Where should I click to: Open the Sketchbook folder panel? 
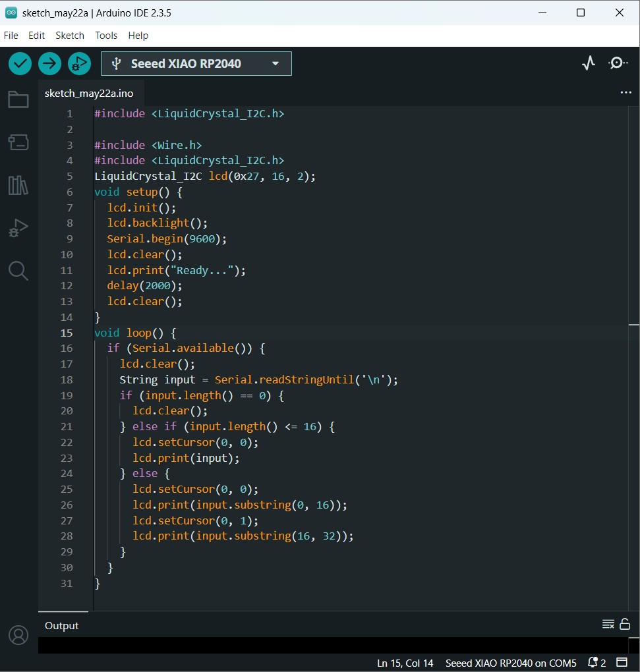tap(18, 99)
